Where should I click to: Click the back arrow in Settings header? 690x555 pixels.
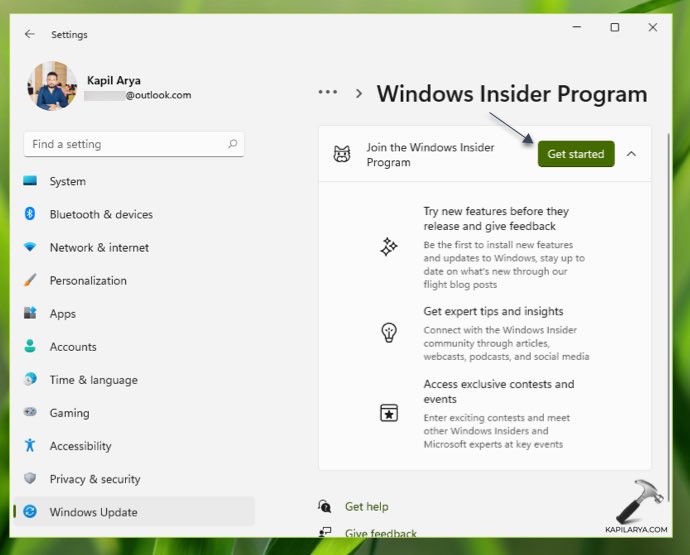point(29,34)
